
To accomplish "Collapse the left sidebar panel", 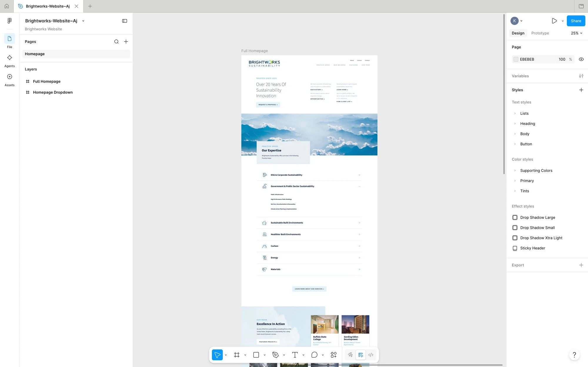I will tap(125, 21).
